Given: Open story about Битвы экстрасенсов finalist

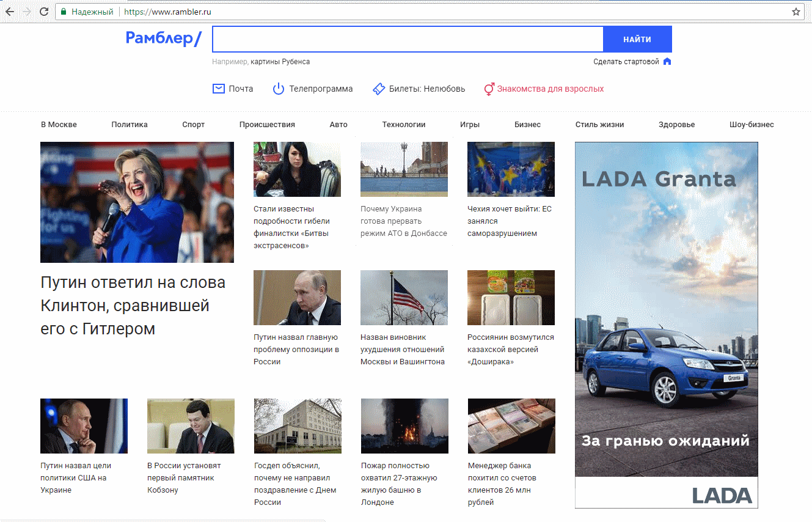Looking at the screenshot, I should (x=291, y=227).
